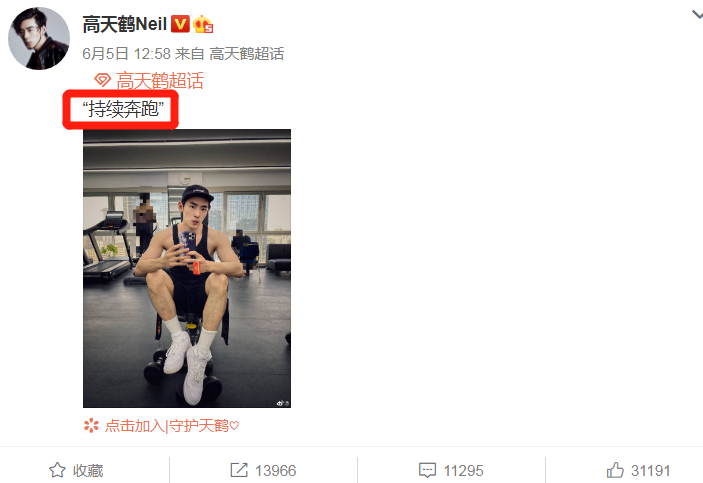Click the comment bubble icon
Viewport: 703px width, 483px height.
click(x=427, y=470)
